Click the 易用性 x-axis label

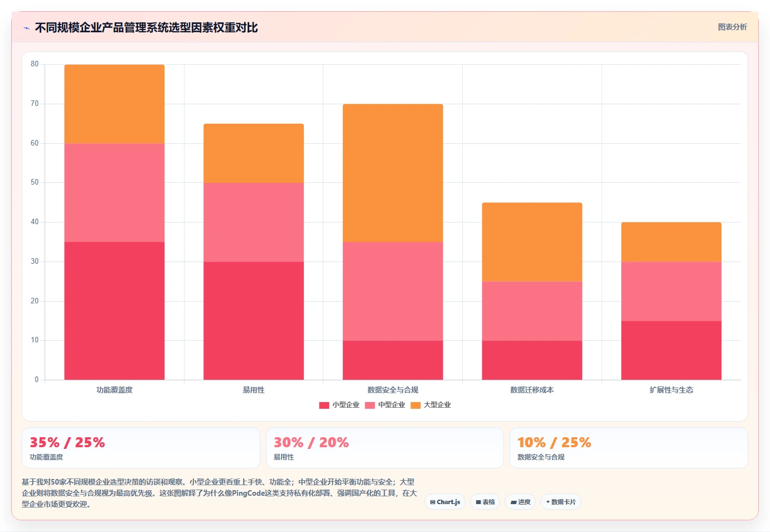254,390
